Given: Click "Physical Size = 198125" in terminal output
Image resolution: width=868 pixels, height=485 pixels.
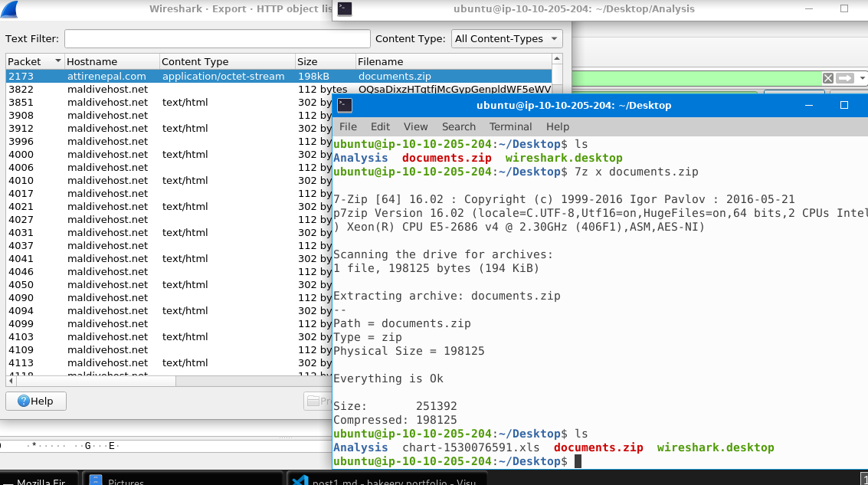Looking at the screenshot, I should [x=408, y=351].
